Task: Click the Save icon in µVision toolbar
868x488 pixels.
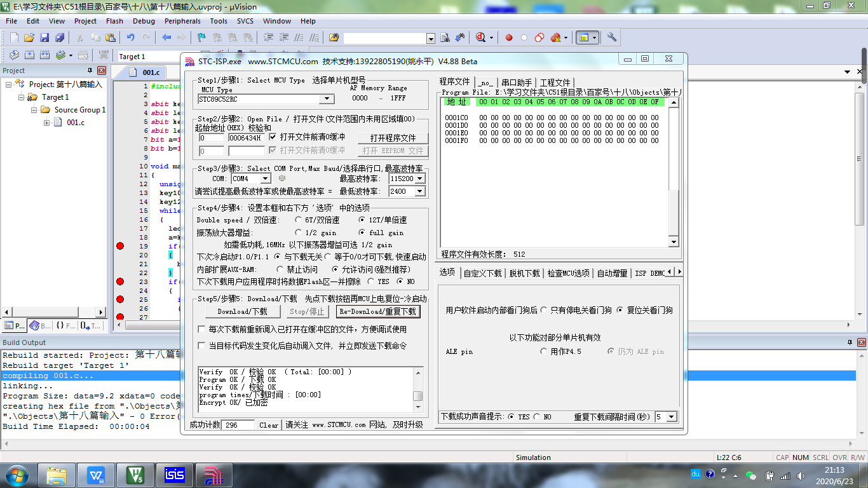Action: [x=44, y=37]
